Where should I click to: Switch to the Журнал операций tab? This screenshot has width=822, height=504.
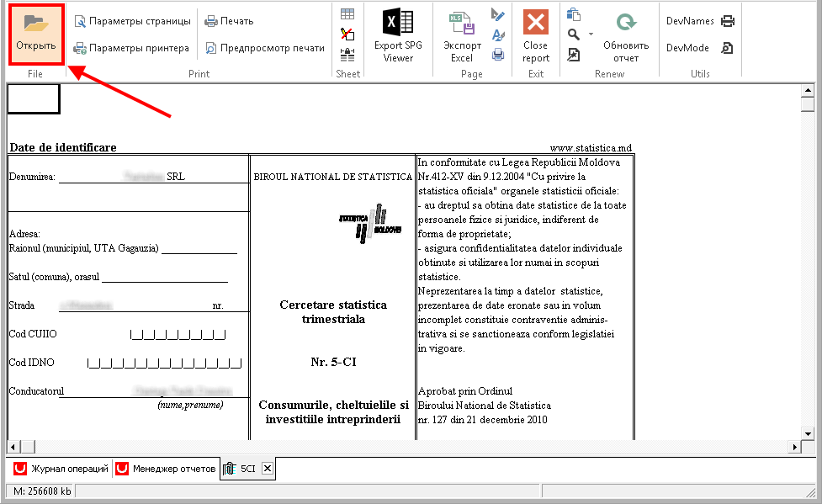click(x=62, y=469)
